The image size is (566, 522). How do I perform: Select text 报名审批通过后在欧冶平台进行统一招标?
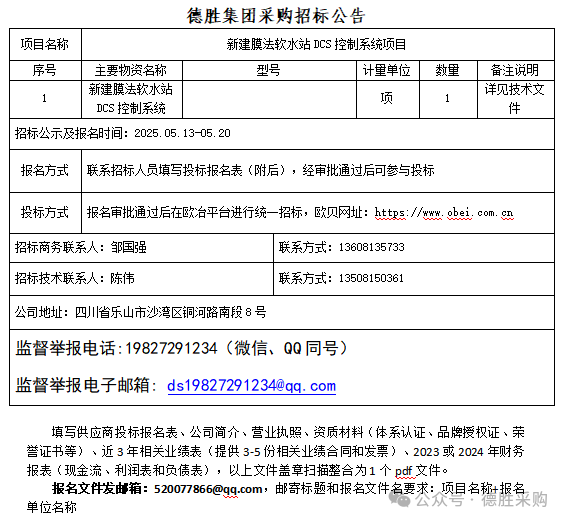click(x=195, y=213)
